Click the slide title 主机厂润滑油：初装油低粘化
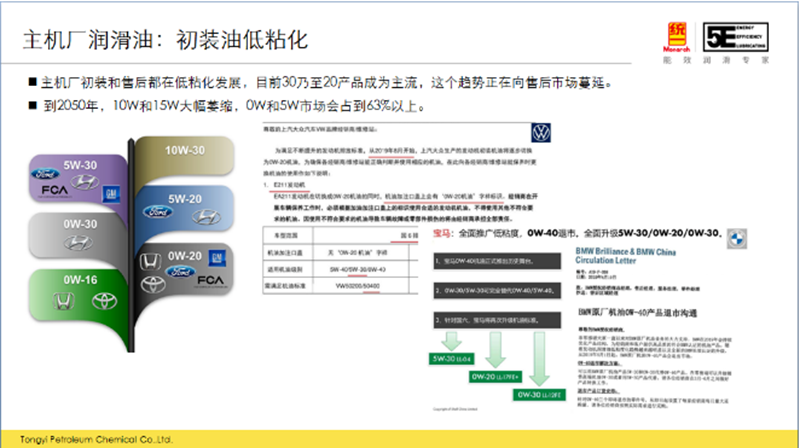 pyautogui.click(x=164, y=41)
